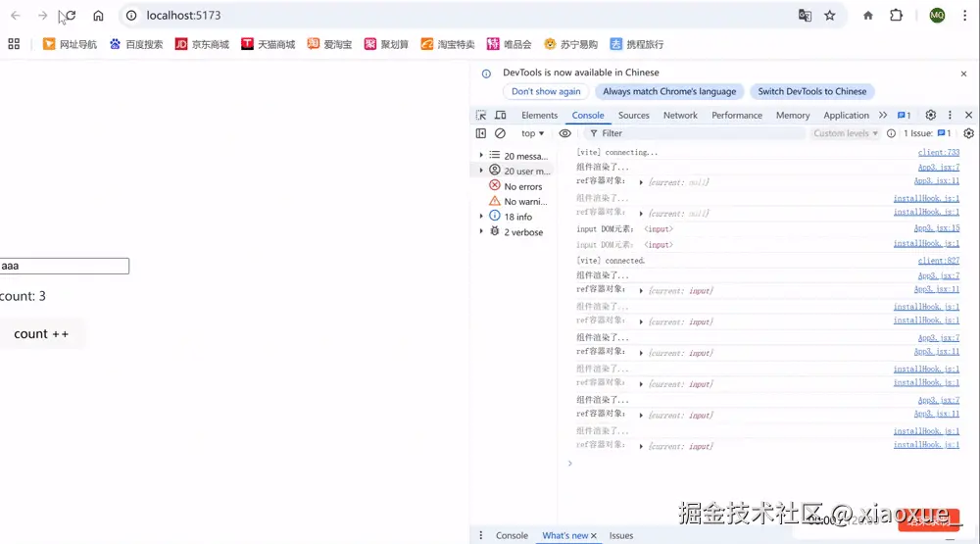
Task: Click the address bar URL
Action: coord(183,16)
